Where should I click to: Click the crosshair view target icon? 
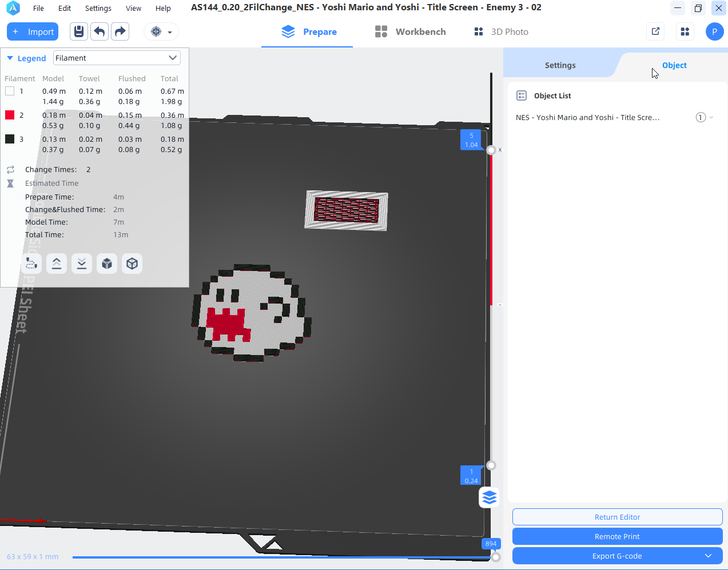tap(156, 32)
